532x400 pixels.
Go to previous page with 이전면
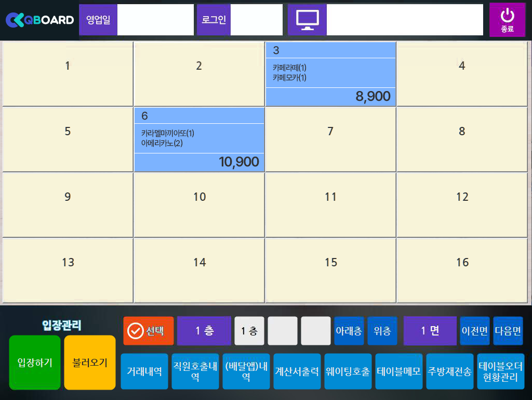(x=474, y=331)
